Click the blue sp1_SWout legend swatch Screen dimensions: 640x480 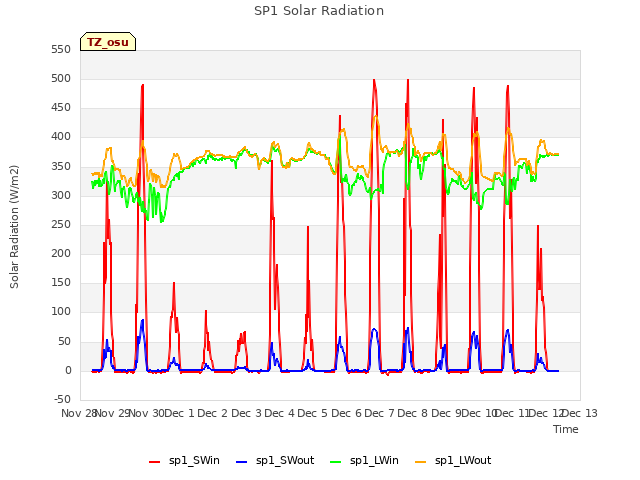242,461
